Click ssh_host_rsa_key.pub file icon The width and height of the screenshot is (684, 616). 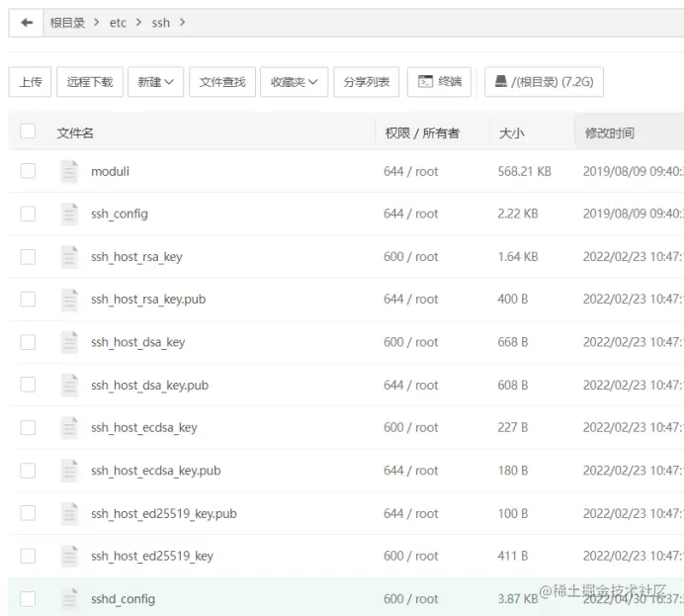pos(69,300)
